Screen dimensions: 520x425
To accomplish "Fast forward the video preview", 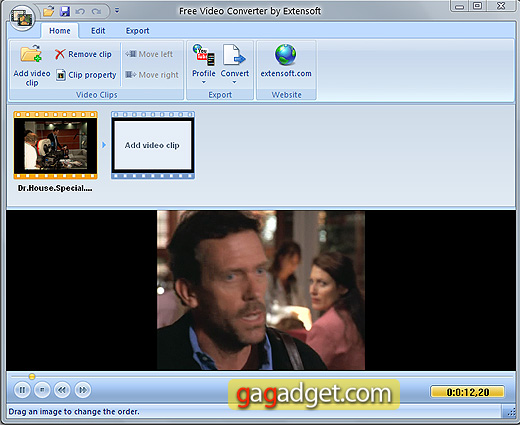I will point(83,390).
